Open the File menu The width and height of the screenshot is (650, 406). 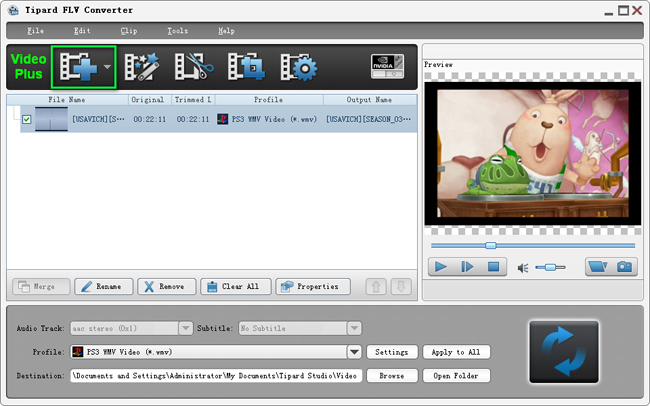(x=35, y=31)
